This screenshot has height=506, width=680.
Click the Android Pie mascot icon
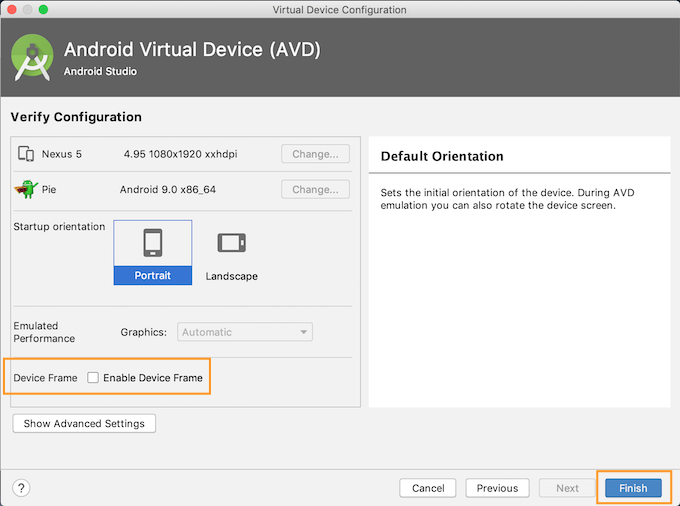click(x=26, y=189)
